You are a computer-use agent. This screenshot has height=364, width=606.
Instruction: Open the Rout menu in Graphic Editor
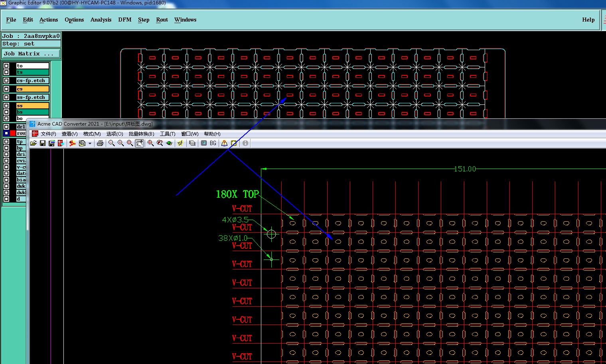click(x=162, y=20)
